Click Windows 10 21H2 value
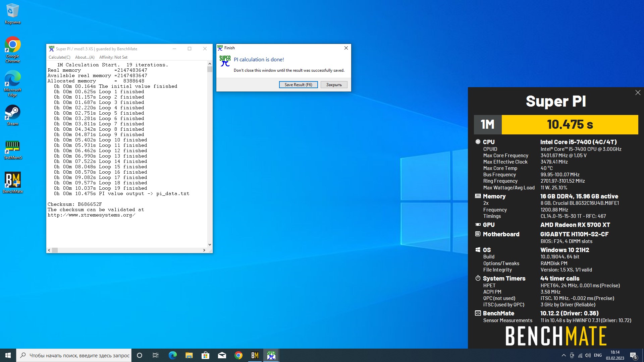The width and height of the screenshot is (644, 362). coord(565,250)
